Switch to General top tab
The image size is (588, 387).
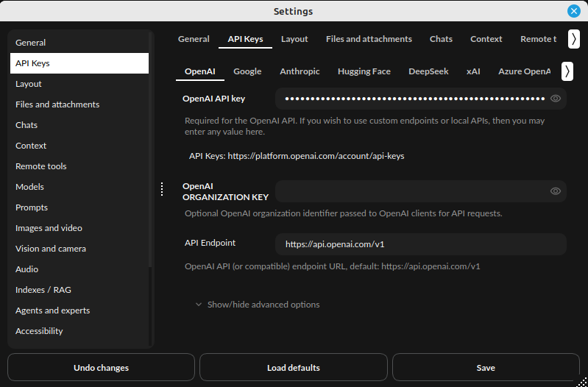tap(194, 39)
